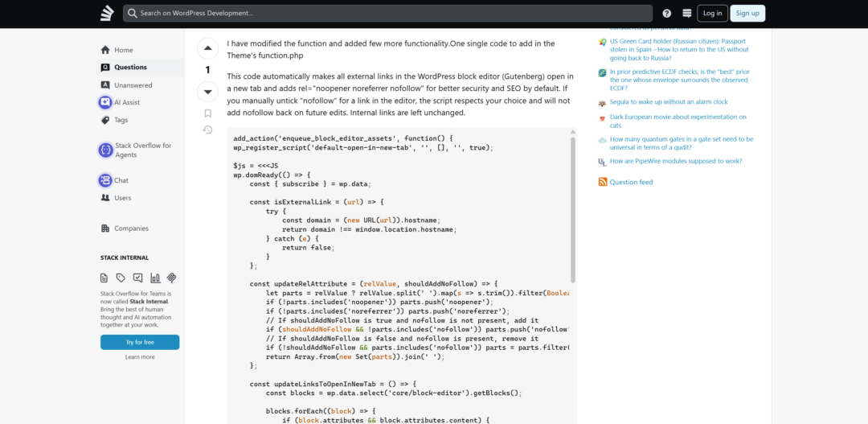Click the Stack Internal document icon

pos(104,278)
